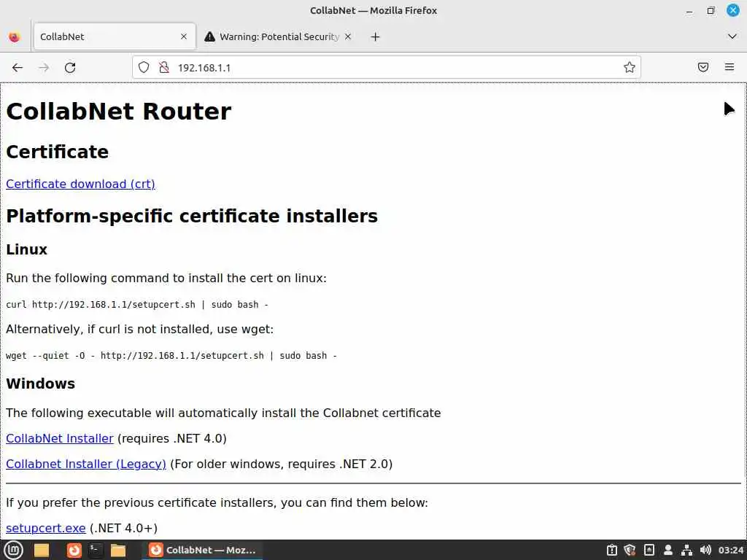Click the Windows section heading
Screen dimensions: 747x560
click(41, 384)
